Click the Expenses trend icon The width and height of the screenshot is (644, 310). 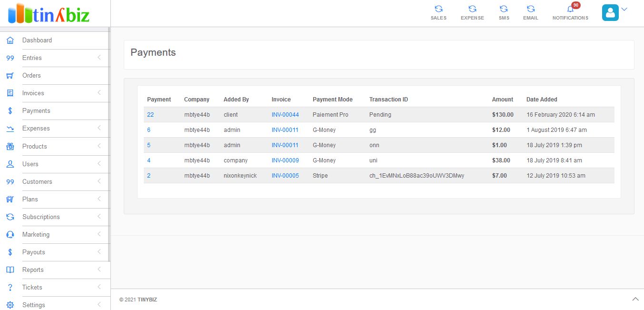pyautogui.click(x=10, y=129)
